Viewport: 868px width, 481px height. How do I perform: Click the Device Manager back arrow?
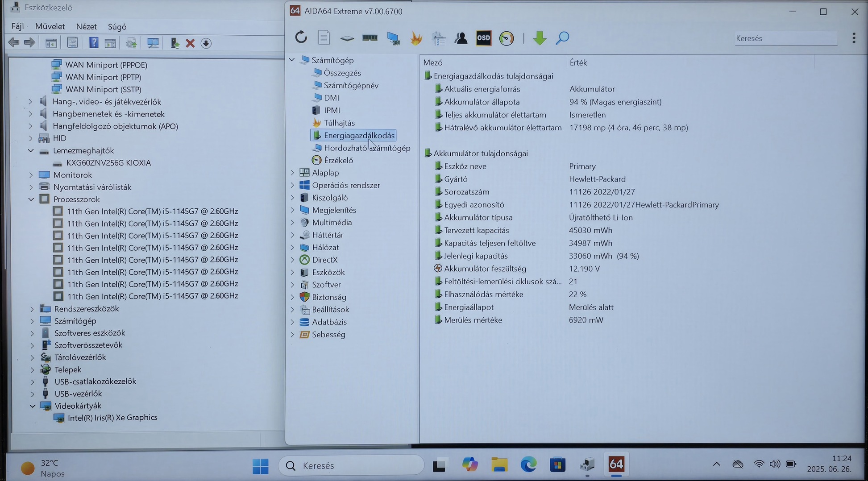[14, 43]
